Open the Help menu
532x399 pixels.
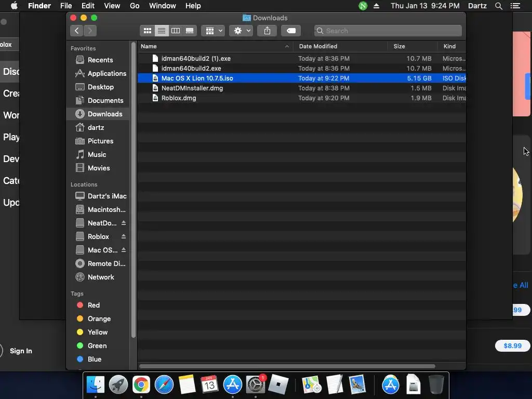click(x=193, y=6)
